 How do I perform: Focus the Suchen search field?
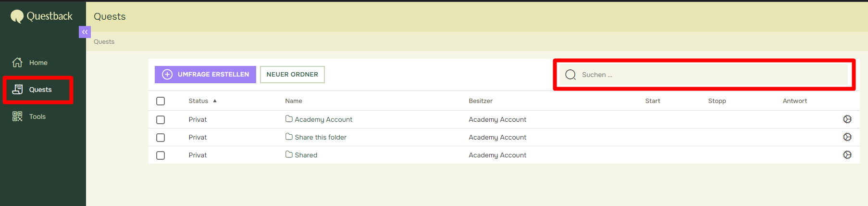point(704,75)
